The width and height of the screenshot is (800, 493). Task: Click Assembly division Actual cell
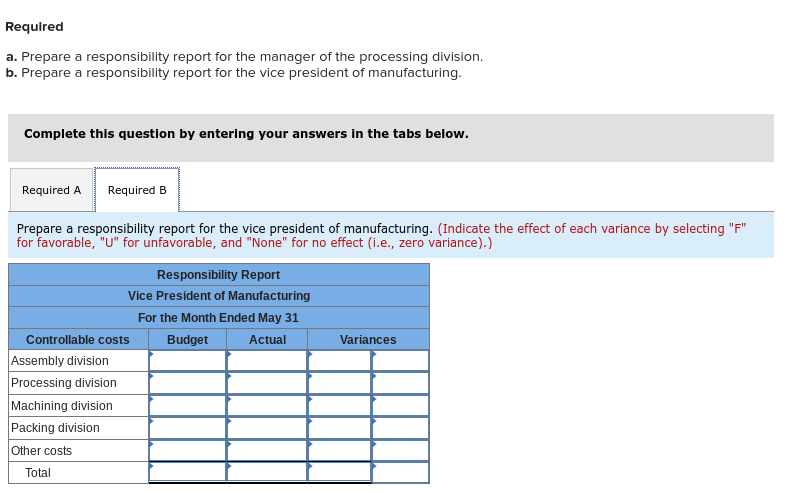click(267, 360)
